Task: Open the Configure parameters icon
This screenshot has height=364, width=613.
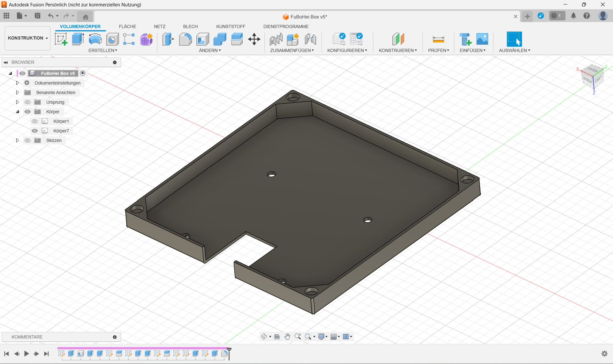Action: point(339,39)
